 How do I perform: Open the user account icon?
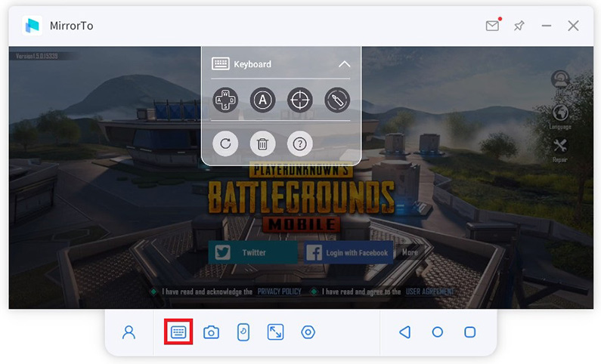click(129, 332)
